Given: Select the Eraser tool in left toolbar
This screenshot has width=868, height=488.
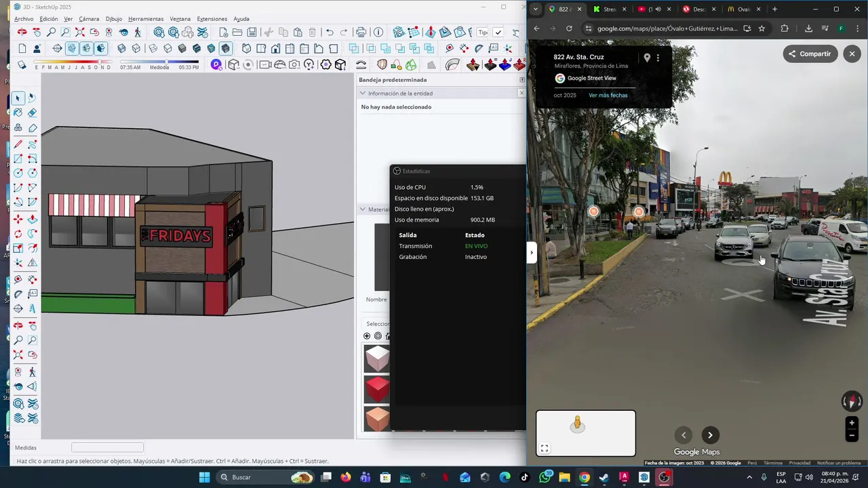Looking at the screenshot, I should pyautogui.click(x=33, y=113).
